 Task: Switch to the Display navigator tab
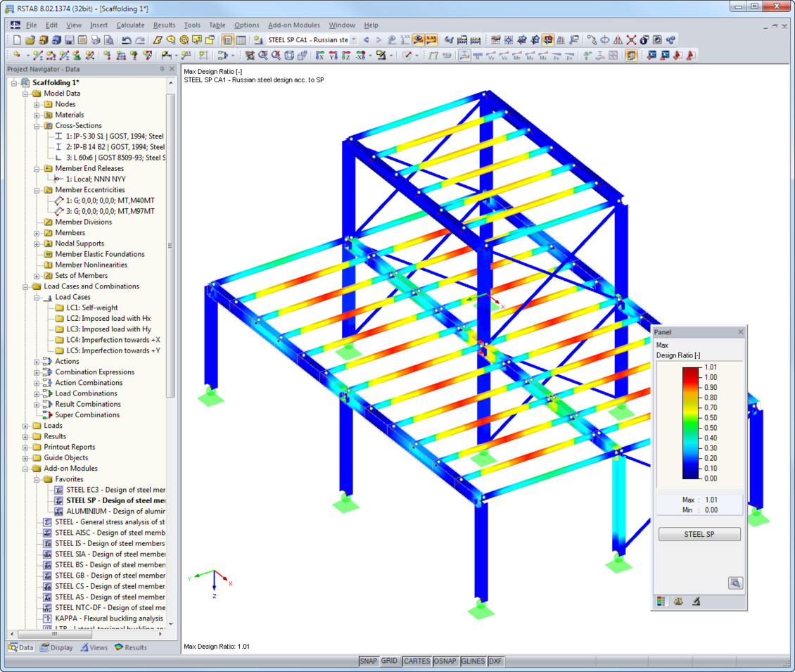click(x=57, y=647)
